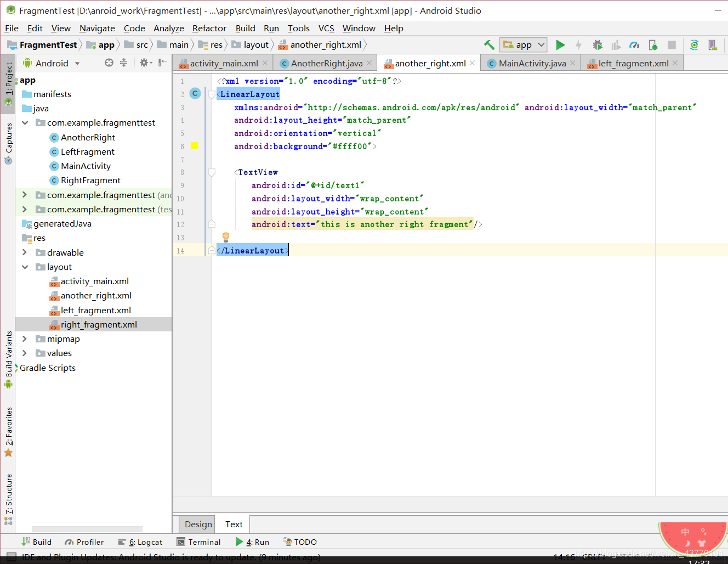The height and width of the screenshot is (564, 728).
Task: Fold the TextView tag on line 8
Action: pos(212,172)
